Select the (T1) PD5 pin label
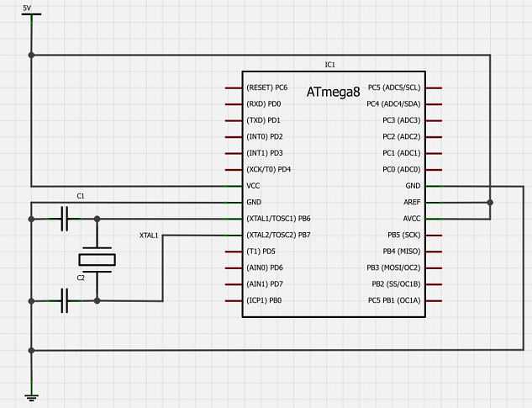The image size is (532, 408). click(261, 252)
